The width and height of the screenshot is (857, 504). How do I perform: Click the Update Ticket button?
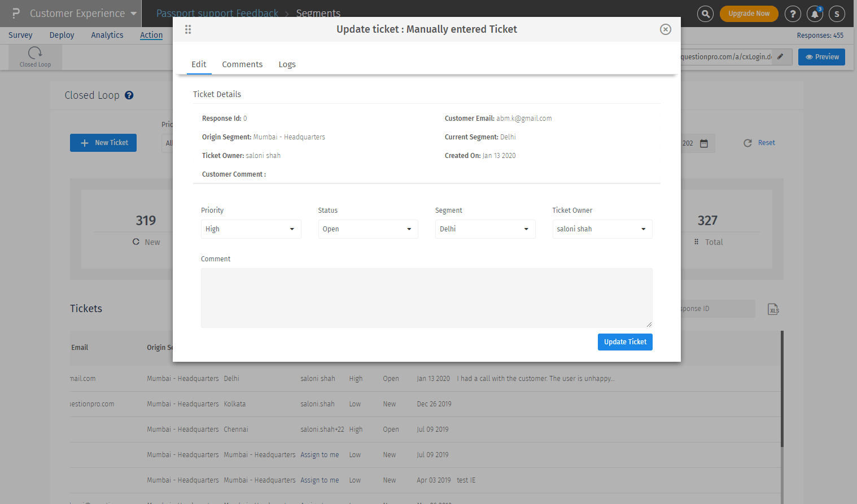(x=625, y=342)
